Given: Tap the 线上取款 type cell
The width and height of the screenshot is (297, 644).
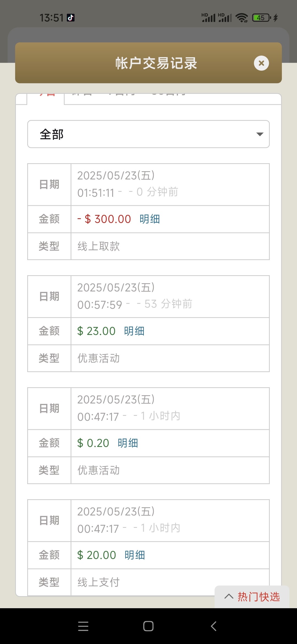Looking at the screenshot, I should point(170,246).
